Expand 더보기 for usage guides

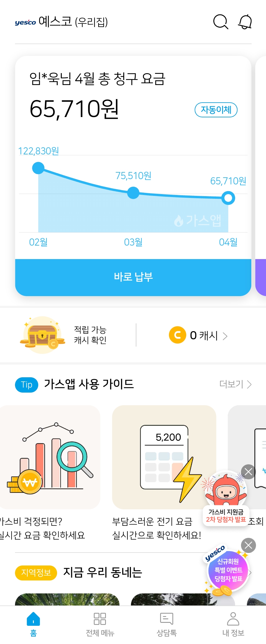[235, 384]
